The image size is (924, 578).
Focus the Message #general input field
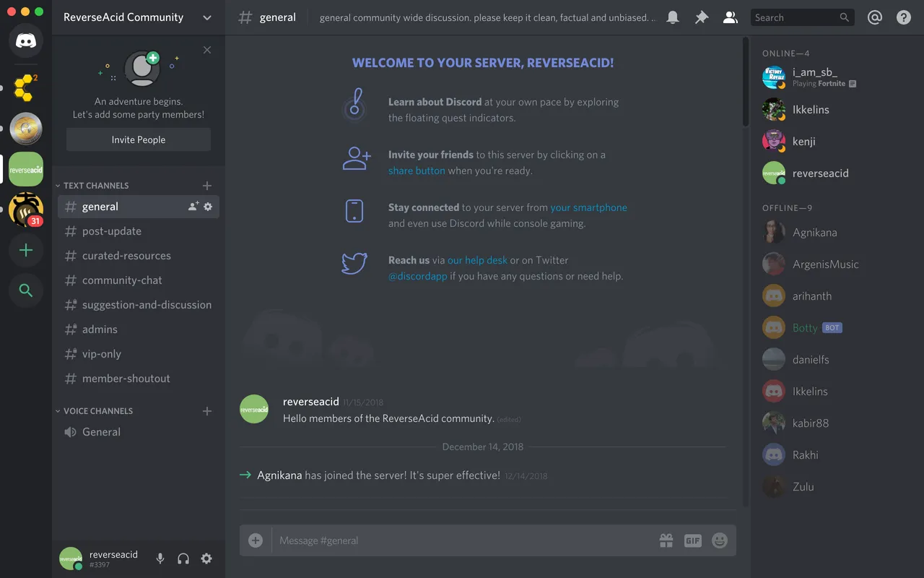click(x=462, y=540)
